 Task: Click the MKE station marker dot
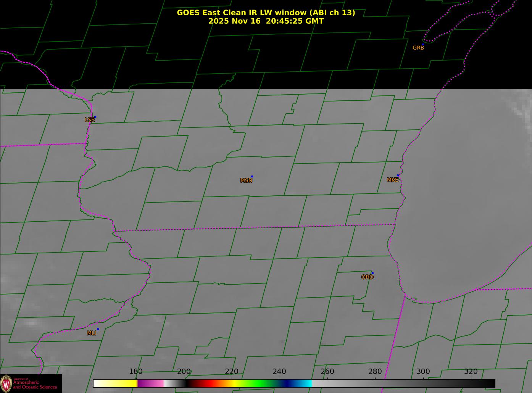pyautogui.click(x=398, y=176)
